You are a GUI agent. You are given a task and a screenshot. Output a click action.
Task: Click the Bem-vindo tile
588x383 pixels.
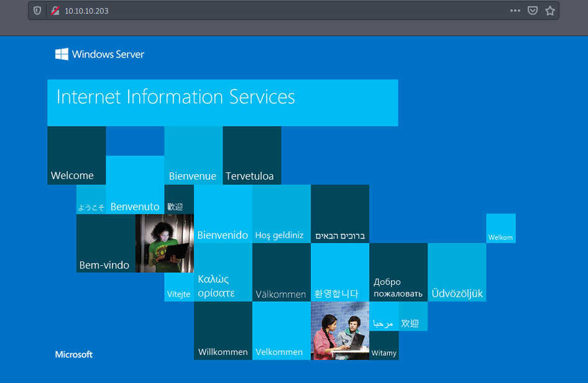coord(106,243)
